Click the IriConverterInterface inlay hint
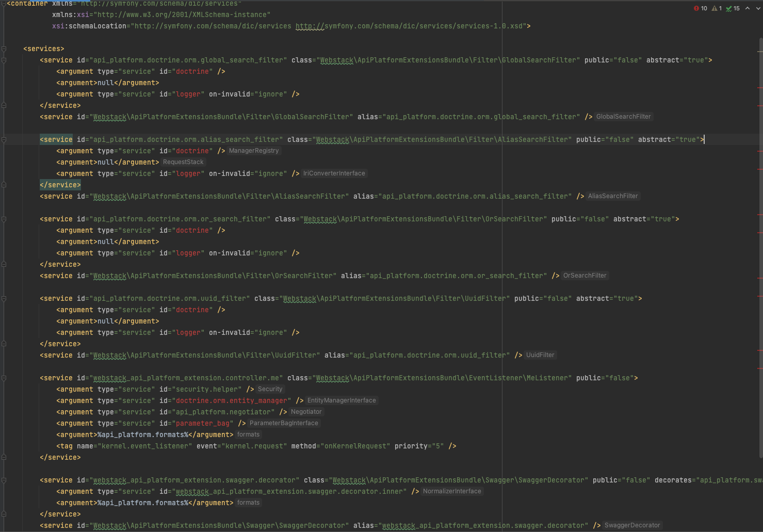 (x=334, y=173)
